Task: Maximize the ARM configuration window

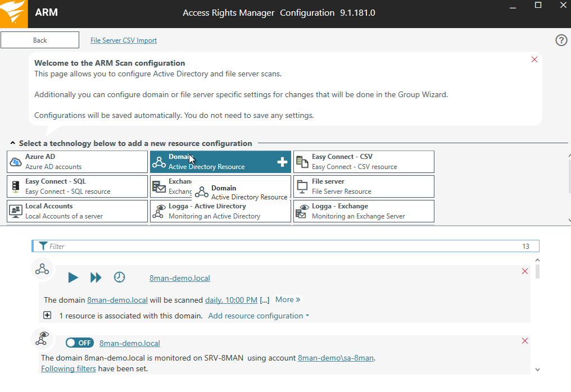Action: 538,5
